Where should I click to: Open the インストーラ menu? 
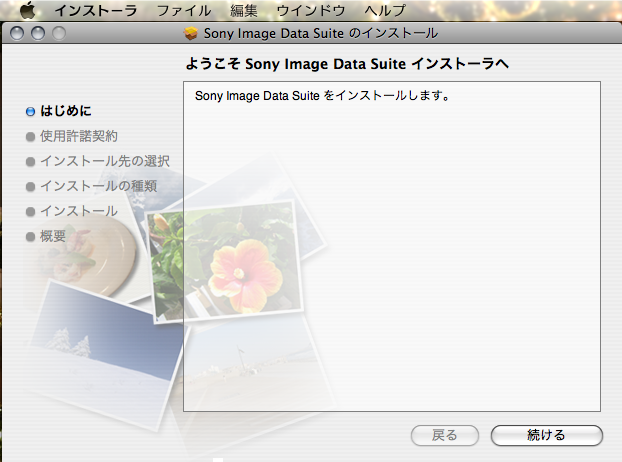click(96, 11)
